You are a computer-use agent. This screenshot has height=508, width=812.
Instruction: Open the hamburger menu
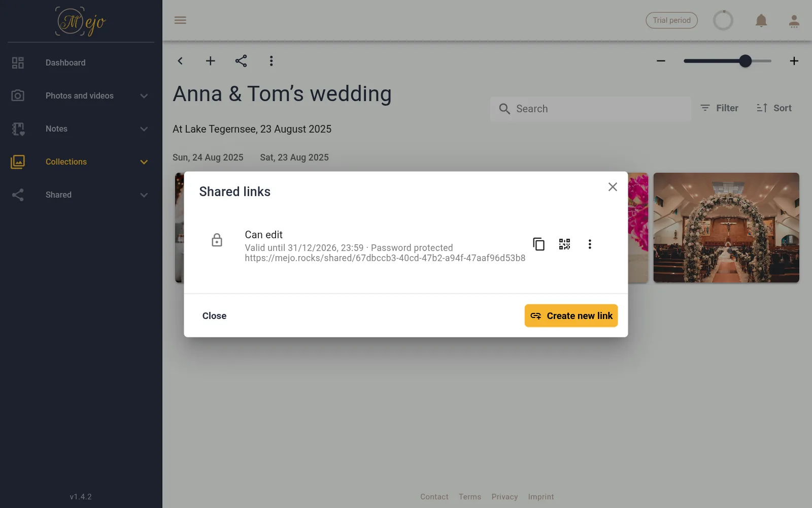click(x=180, y=20)
